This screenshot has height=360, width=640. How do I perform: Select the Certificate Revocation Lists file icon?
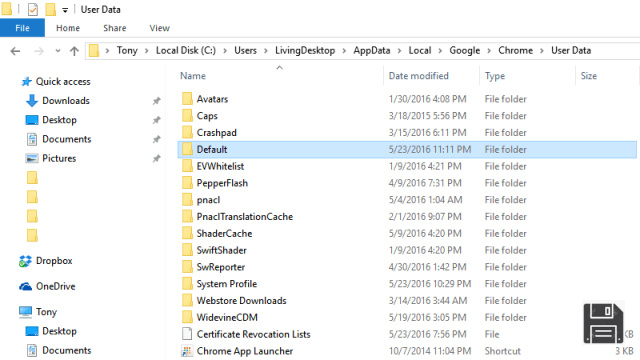187,334
